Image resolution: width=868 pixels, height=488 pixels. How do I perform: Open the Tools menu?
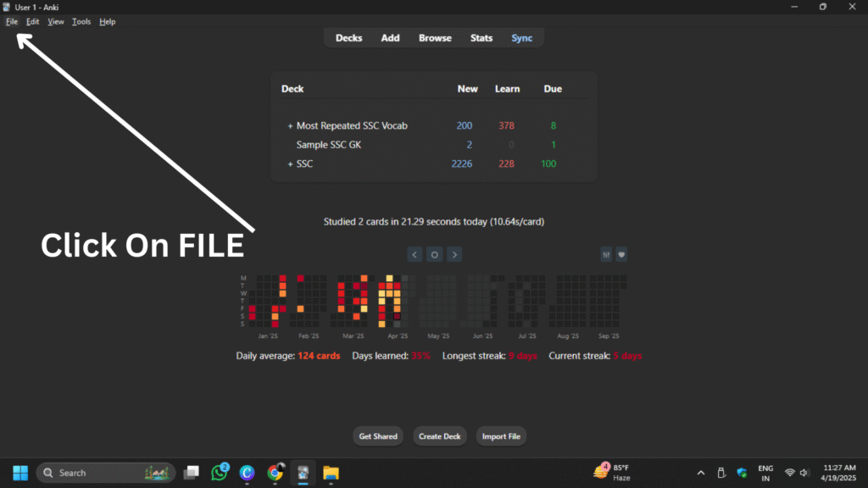[81, 21]
